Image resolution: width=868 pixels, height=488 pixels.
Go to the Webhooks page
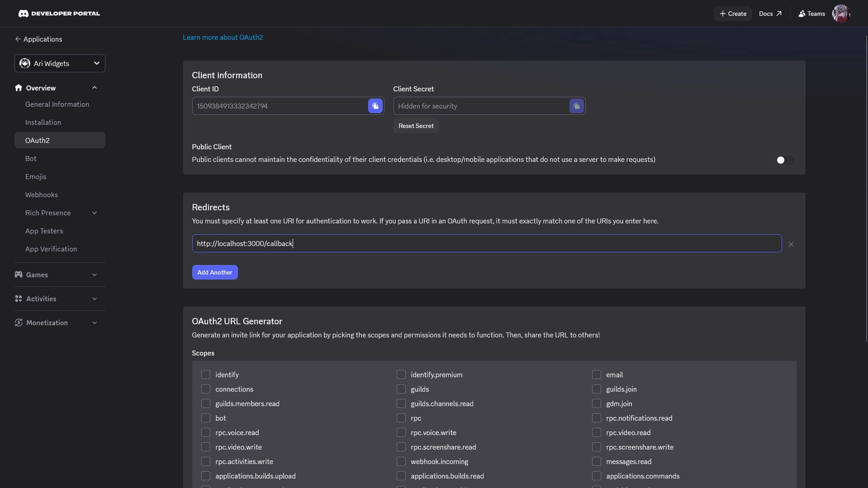click(60, 194)
